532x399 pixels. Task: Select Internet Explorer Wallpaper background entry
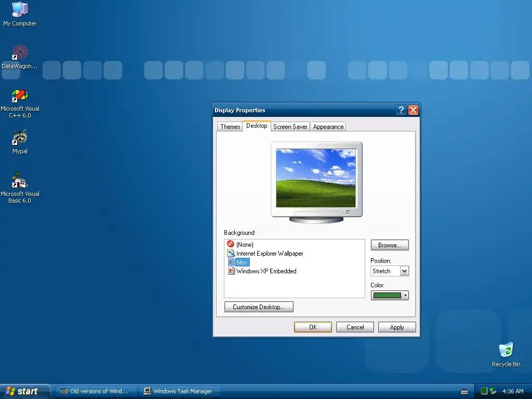point(270,254)
